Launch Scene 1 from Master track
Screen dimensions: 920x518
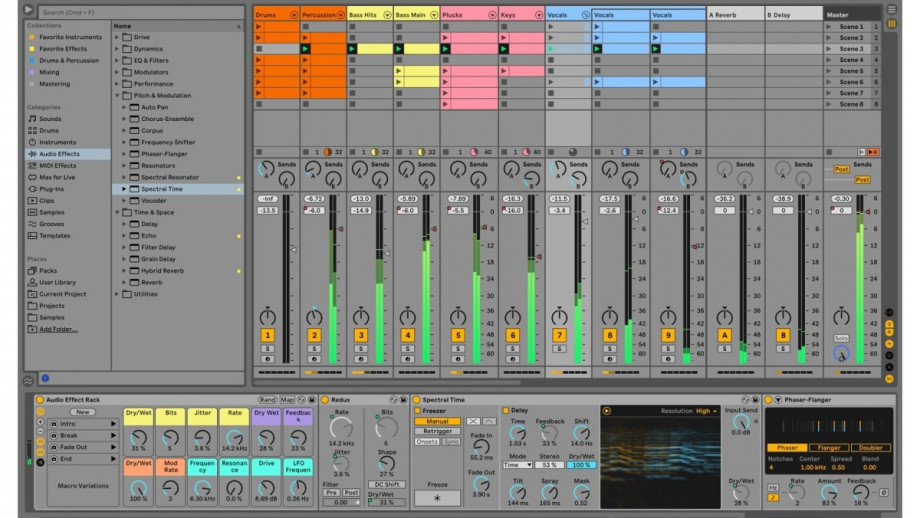(x=828, y=26)
